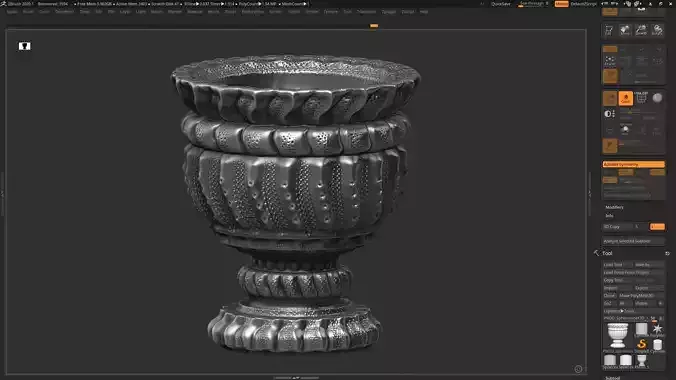Toggle the orange Solo button
676x380 pixels.
coord(626,98)
